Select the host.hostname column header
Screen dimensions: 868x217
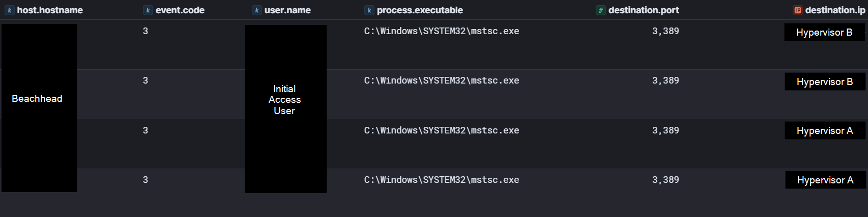point(50,10)
